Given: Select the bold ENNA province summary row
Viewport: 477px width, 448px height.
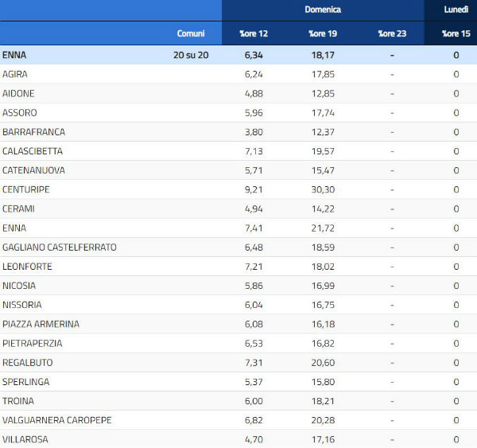Looking at the screenshot, I should [x=238, y=55].
